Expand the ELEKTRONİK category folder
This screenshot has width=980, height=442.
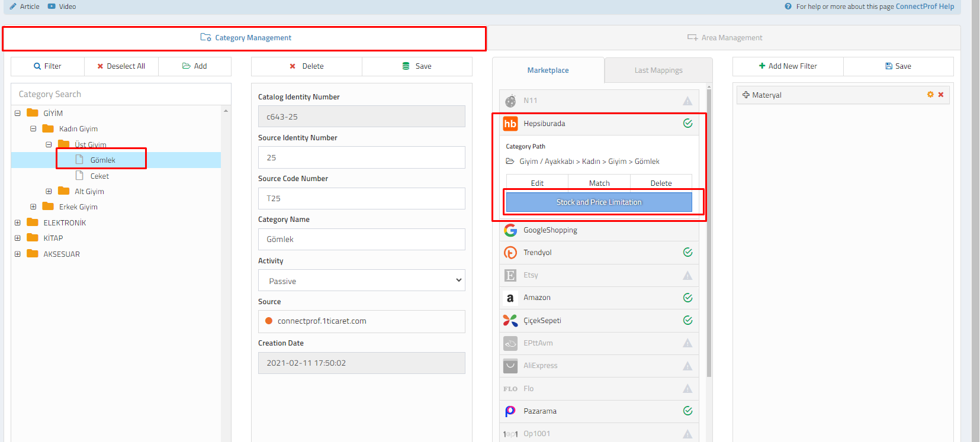click(18, 223)
